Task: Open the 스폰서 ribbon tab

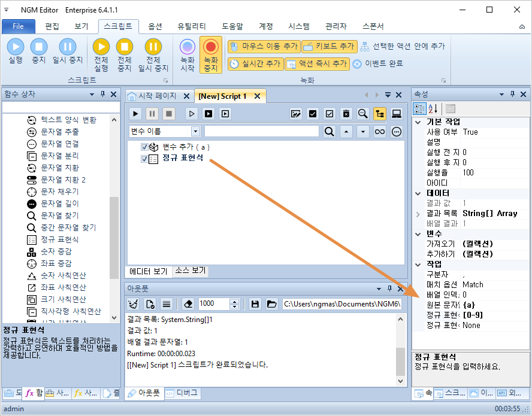Action: click(373, 26)
